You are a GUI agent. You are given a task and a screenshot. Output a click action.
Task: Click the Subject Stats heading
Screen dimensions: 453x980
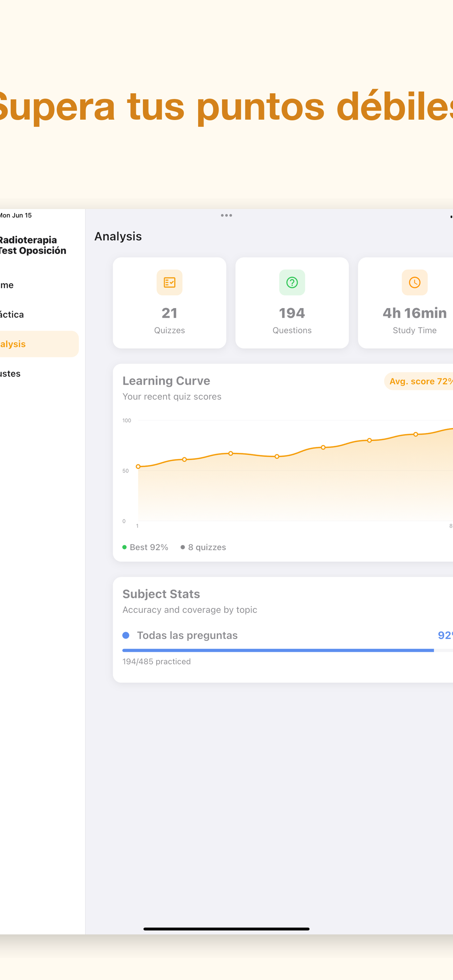[161, 594]
